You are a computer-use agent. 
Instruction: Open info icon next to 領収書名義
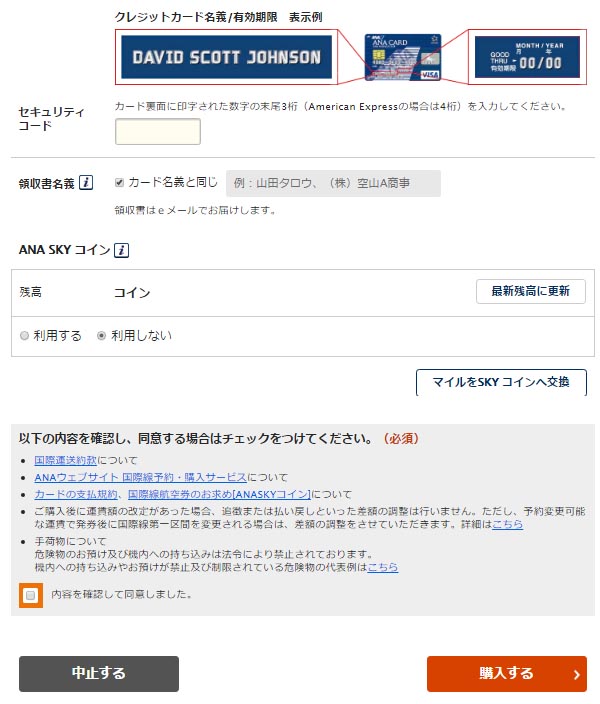(x=86, y=183)
